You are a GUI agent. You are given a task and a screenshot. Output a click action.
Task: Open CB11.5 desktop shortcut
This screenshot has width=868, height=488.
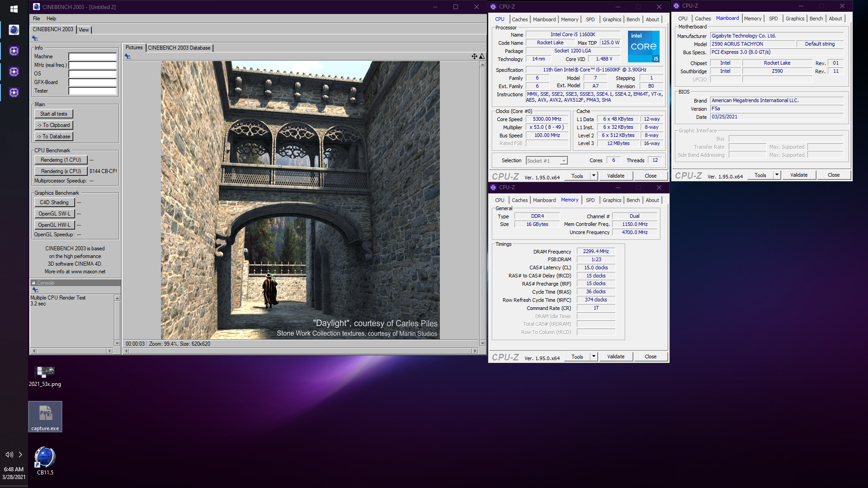pos(45,461)
